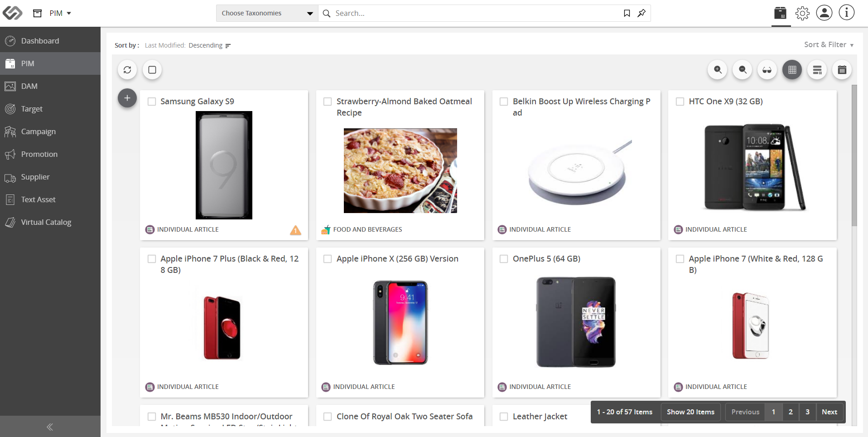
Task: Select PIM in sidebar
Action: [x=50, y=63]
